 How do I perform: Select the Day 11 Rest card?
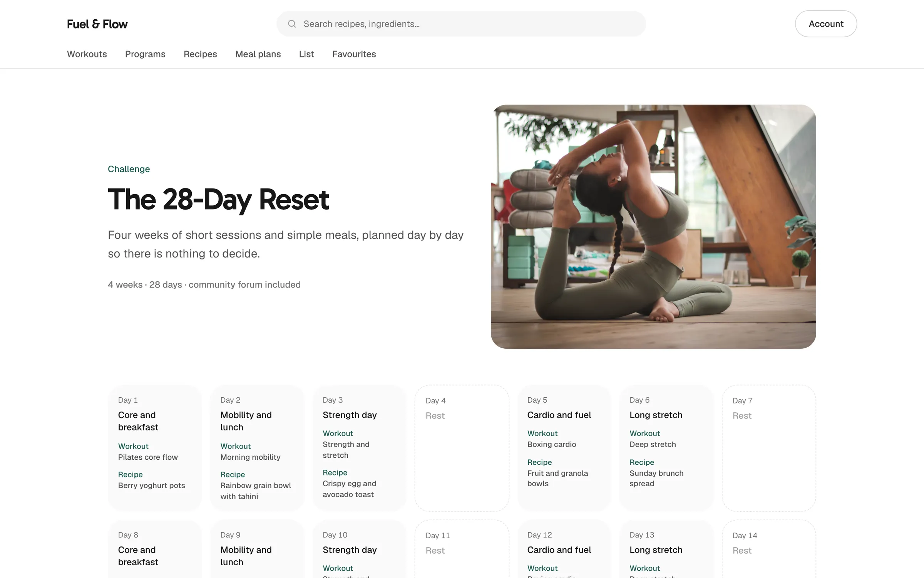pyautogui.click(x=462, y=549)
